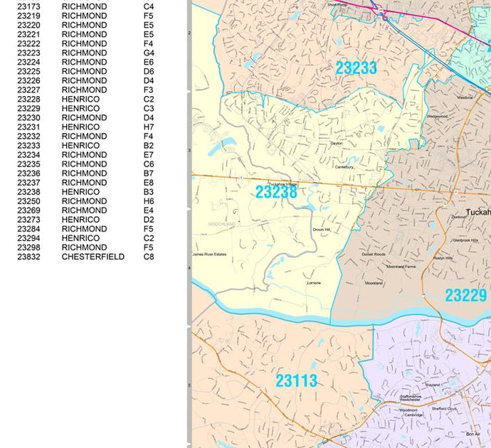Select the Dorset Woods label
Screen dimensions: 491x448
coord(373,254)
